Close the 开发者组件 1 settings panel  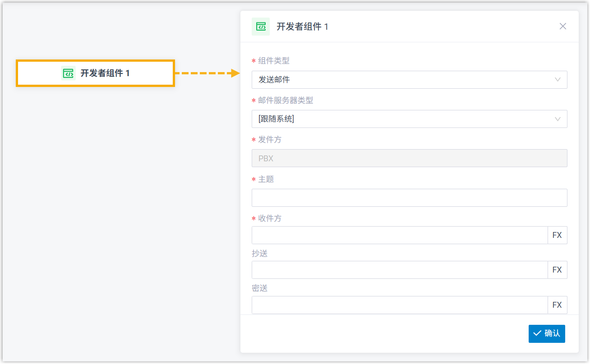click(562, 26)
